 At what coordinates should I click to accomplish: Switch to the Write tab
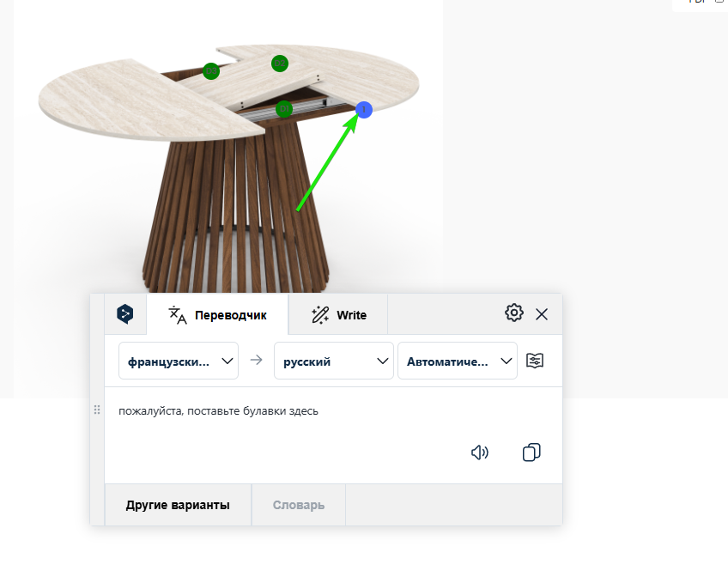click(x=338, y=315)
